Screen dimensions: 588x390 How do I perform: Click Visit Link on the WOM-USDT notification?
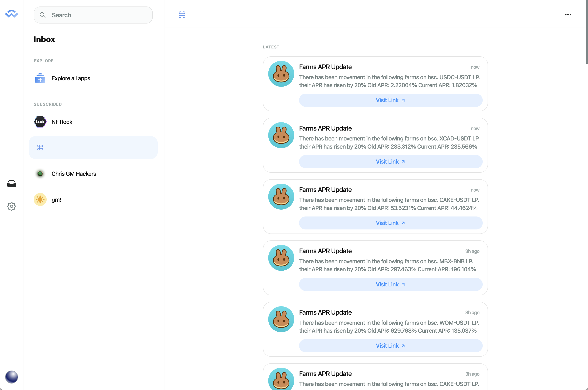point(390,345)
